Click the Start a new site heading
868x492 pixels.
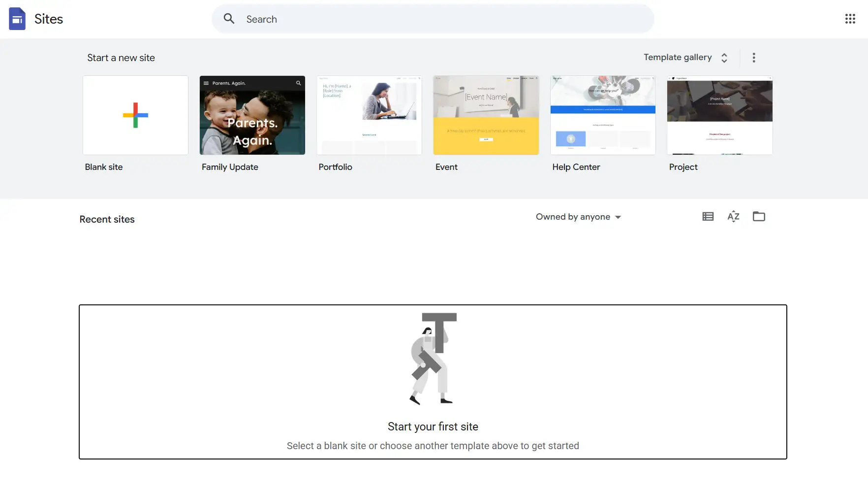[x=121, y=58]
